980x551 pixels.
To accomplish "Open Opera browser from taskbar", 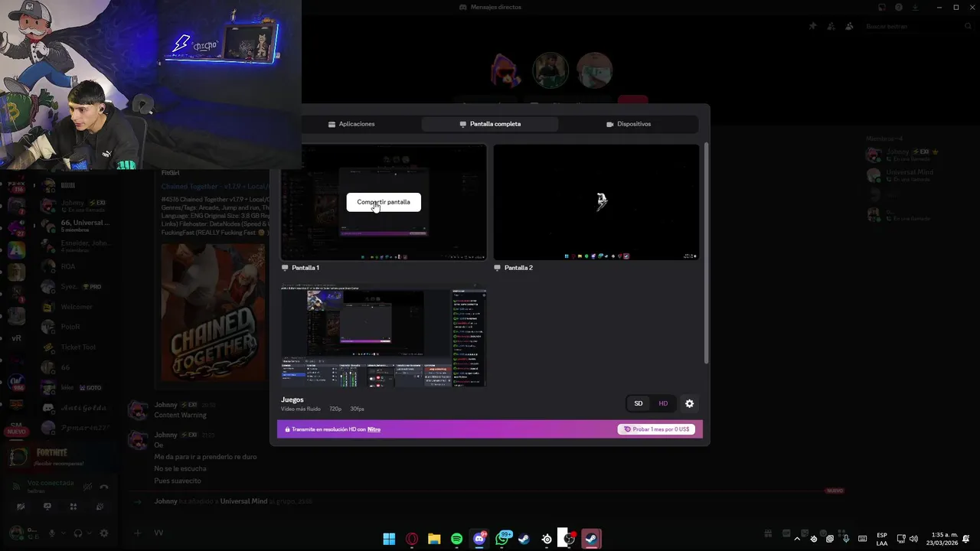I will click(x=412, y=539).
